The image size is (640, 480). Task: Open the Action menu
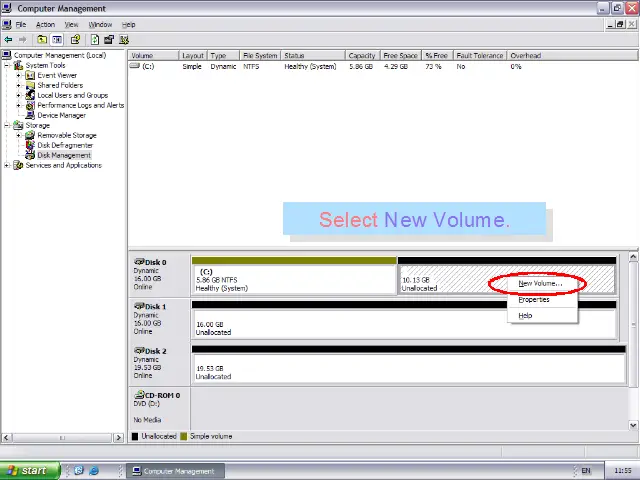(x=45, y=25)
